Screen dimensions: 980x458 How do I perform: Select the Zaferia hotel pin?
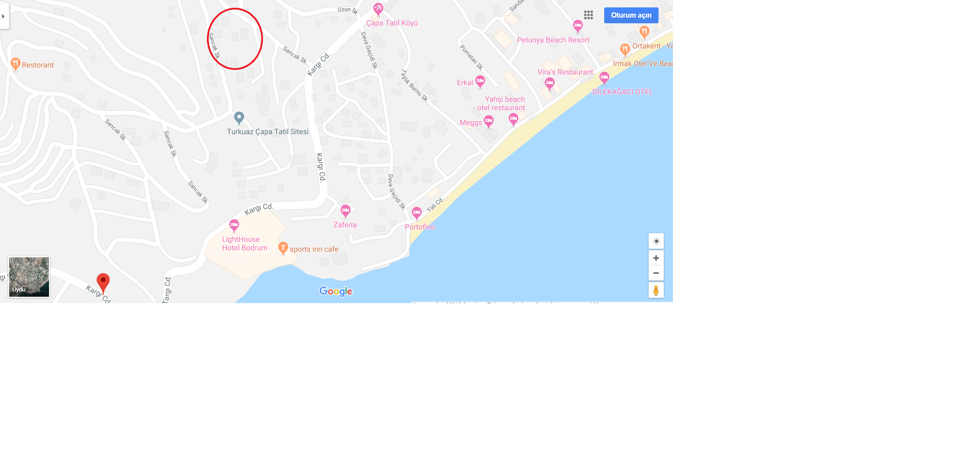(345, 211)
